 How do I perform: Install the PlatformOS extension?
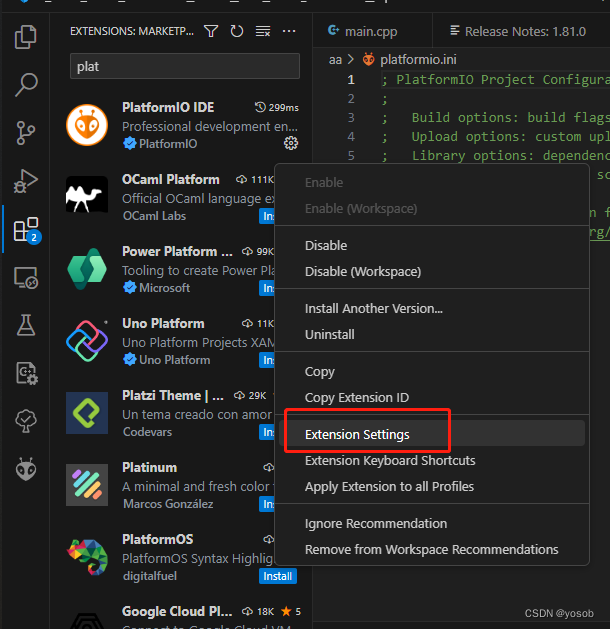click(x=278, y=576)
